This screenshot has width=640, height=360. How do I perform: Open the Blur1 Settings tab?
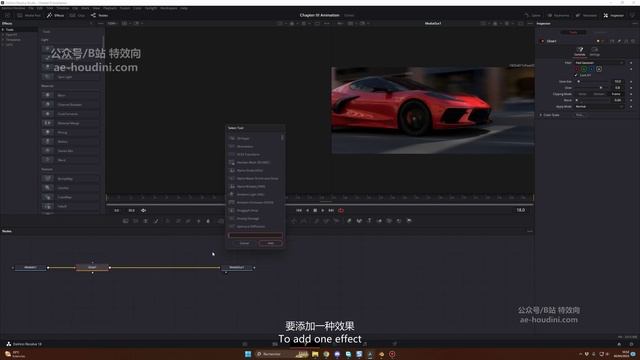pyautogui.click(x=595, y=51)
